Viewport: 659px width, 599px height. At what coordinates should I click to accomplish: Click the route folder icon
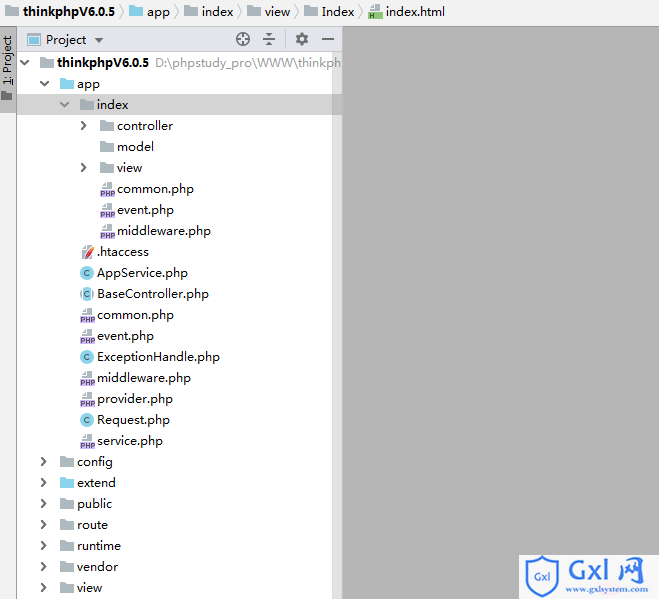[66, 525]
